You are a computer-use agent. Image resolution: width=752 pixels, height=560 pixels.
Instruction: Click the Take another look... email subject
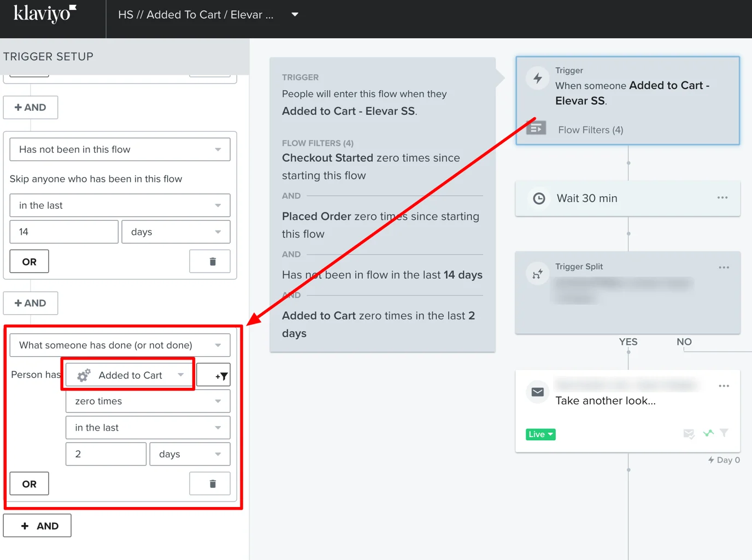click(606, 400)
